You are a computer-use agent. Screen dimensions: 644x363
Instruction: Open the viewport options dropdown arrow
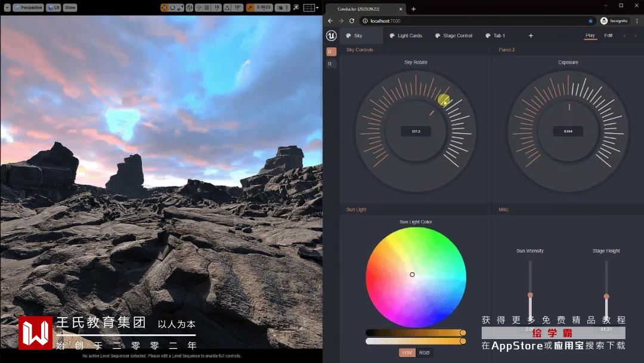[x=7, y=7]
